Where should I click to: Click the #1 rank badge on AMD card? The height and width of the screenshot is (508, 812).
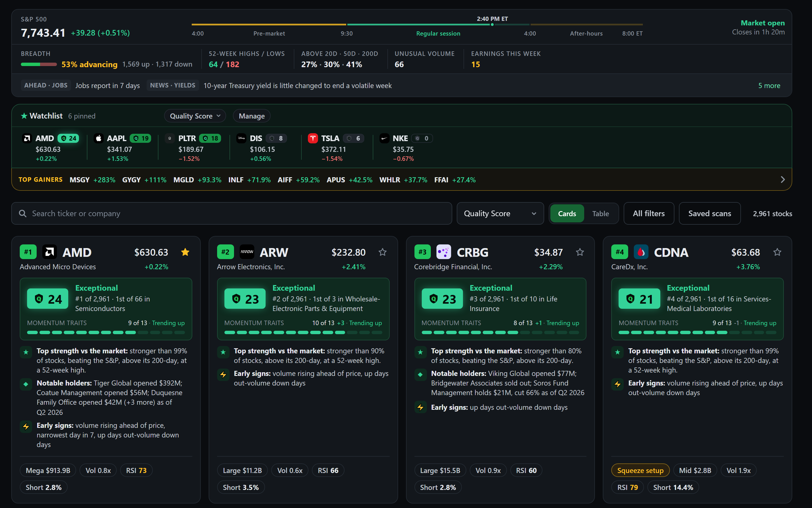pyautogui.click(x=28, y=252)
